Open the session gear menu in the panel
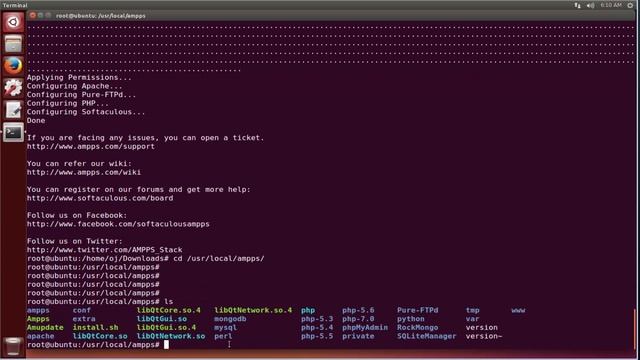Viewport: 640px width, 360px height. tap(631, 5)
